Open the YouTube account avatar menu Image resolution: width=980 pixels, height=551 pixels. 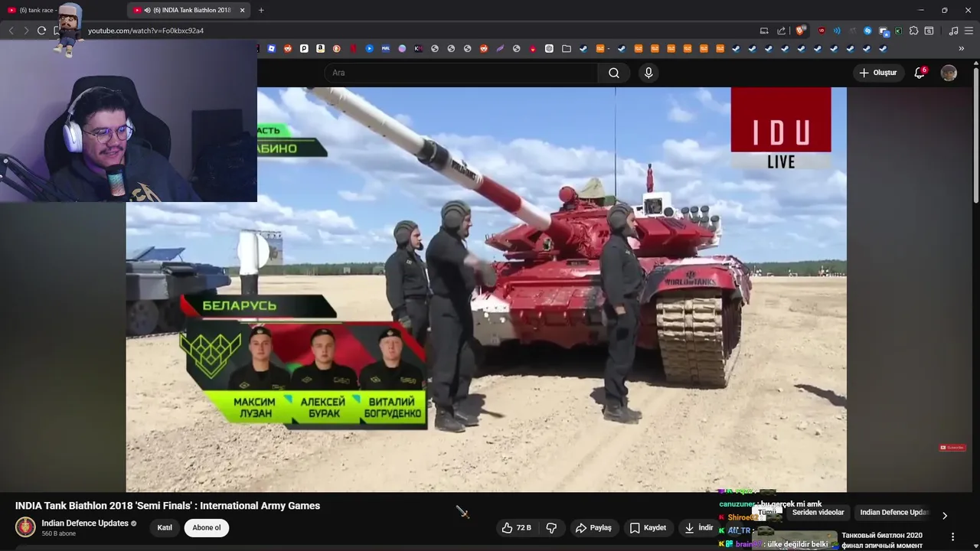pyautogui.click(x=949, y=73)
